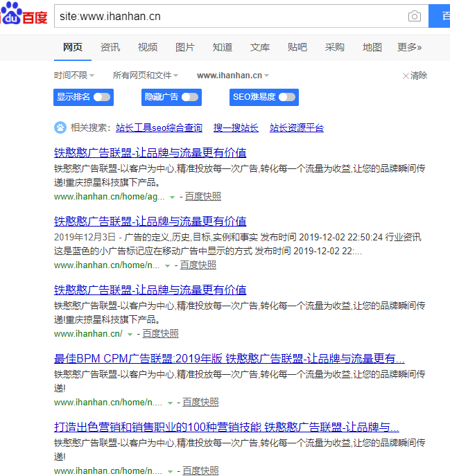Screen dimensions: 450x476
Task: Open camera image search icon
Action: (x=415, y=16)
